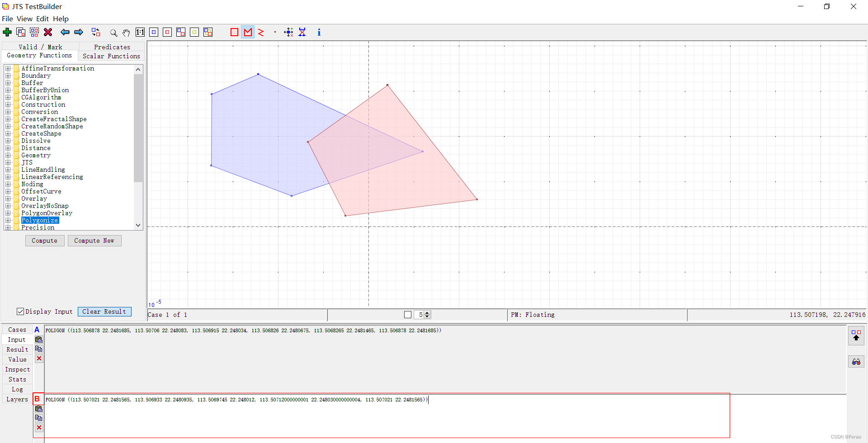Select the Pan hand tool
The image size is (868, 443).
[127, 33]
